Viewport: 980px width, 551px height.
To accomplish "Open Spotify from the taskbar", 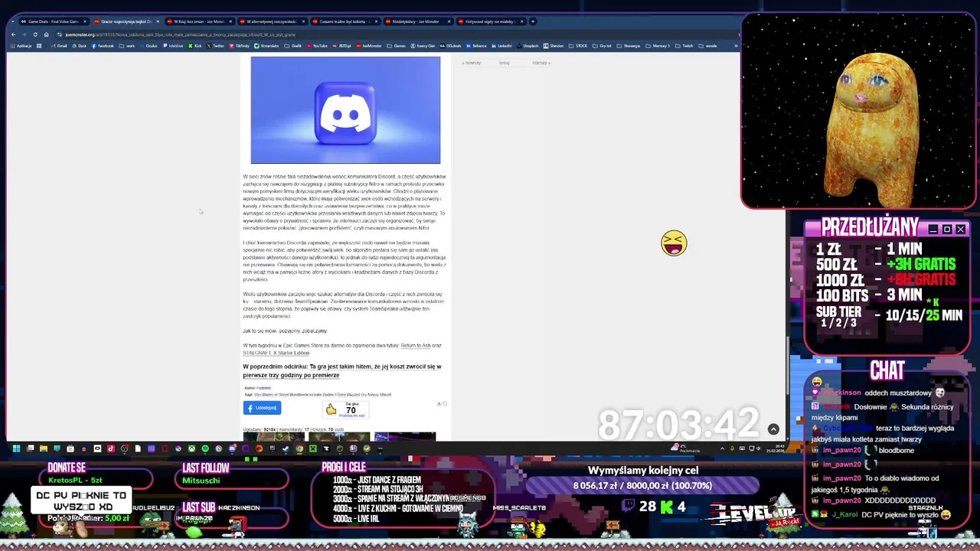I will (205, 448).
